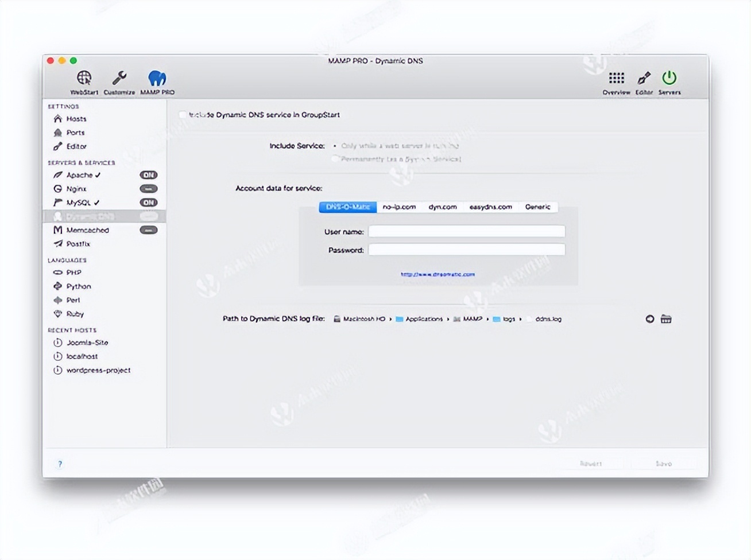Switch to the DNS-O-Matic tab
The height and width of the screenshot is (560, 751).
click(348, 207)
